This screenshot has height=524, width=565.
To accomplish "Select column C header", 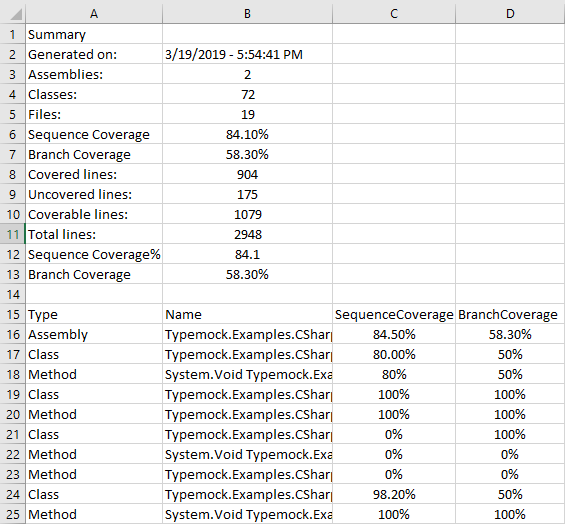I will tap(394, 13).
